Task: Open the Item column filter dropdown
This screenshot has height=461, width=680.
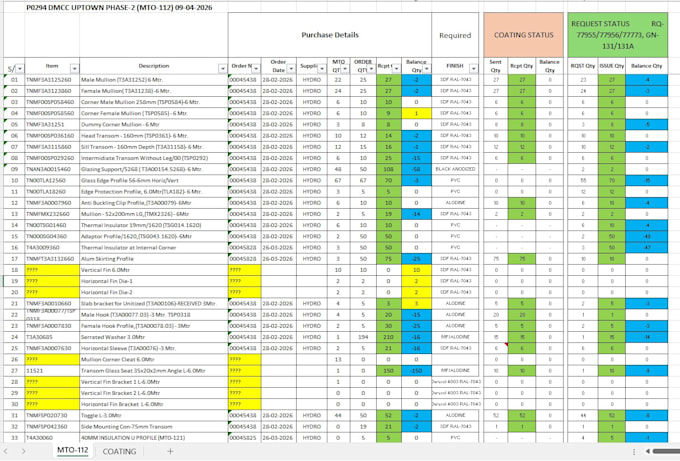Action: tap(75, 69)
